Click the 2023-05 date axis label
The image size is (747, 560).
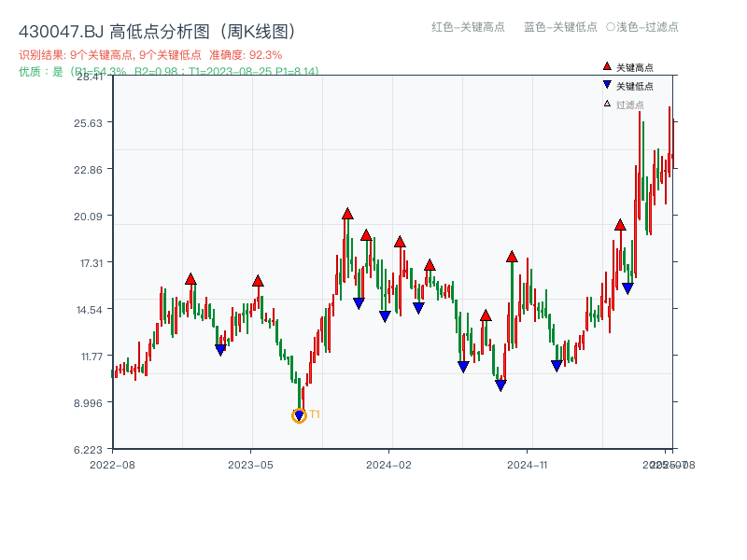(x=250, y=465)
